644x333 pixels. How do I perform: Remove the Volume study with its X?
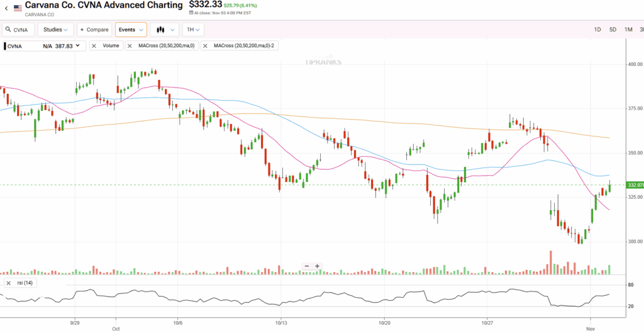pyautogui.click(x=94, y=46)
